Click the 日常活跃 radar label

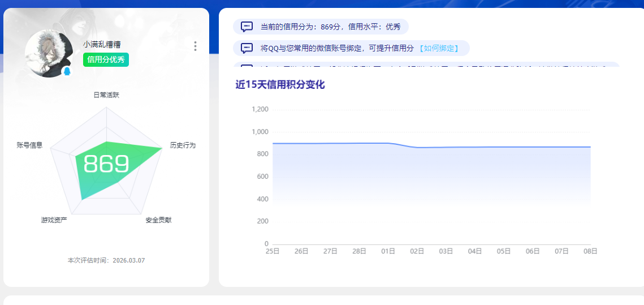point(106,95)
